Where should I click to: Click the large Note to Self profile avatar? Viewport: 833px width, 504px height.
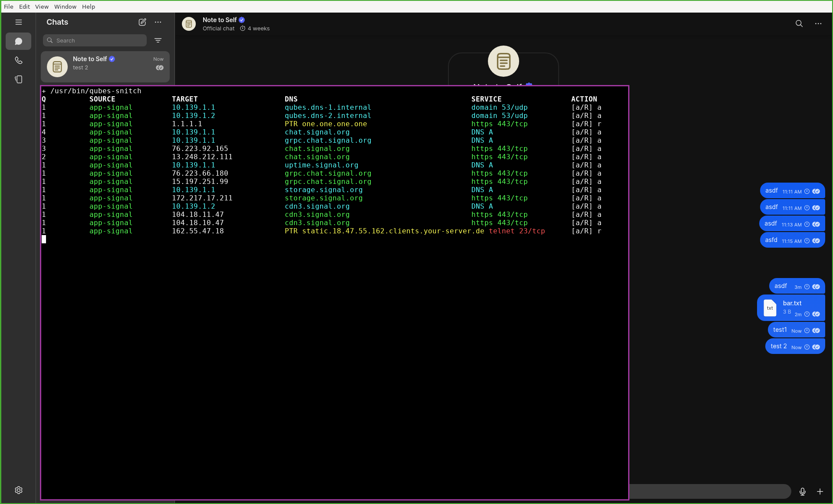pos(504,61)
